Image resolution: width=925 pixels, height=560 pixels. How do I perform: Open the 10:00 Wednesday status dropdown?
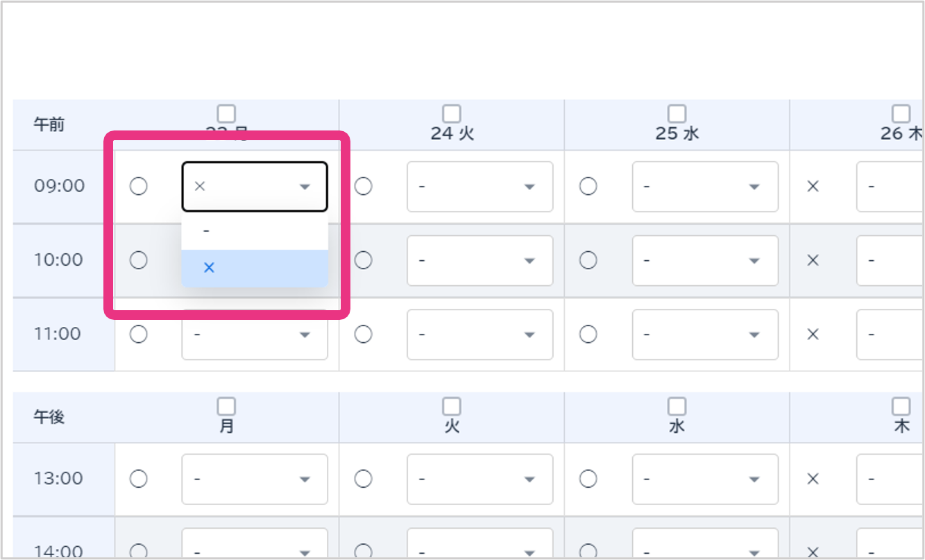coord(704,260)
